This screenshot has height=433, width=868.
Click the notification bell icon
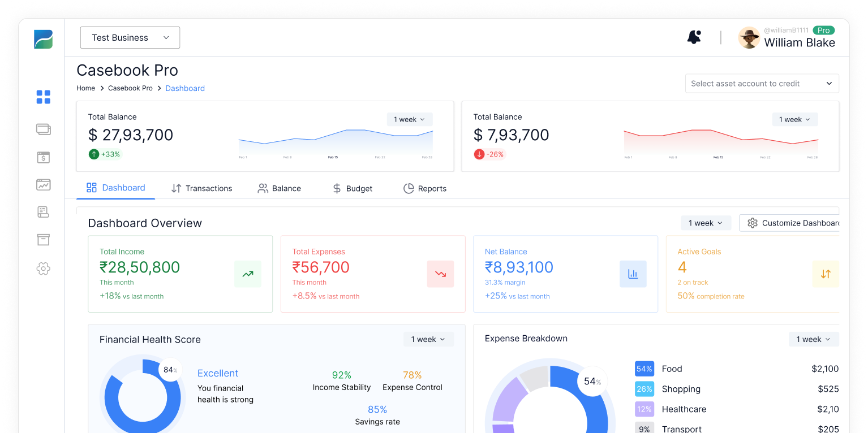click(x=694, y=37)
